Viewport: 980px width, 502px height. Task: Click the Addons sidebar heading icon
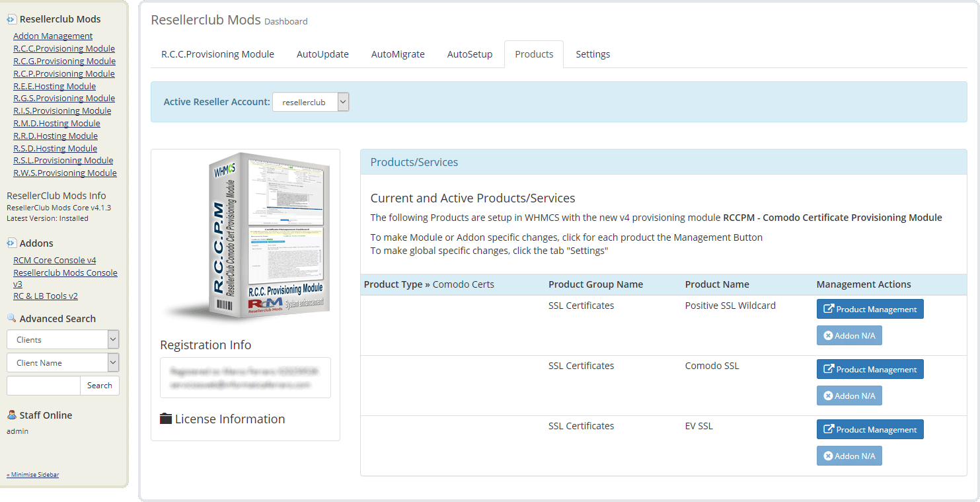pos(11,243)
